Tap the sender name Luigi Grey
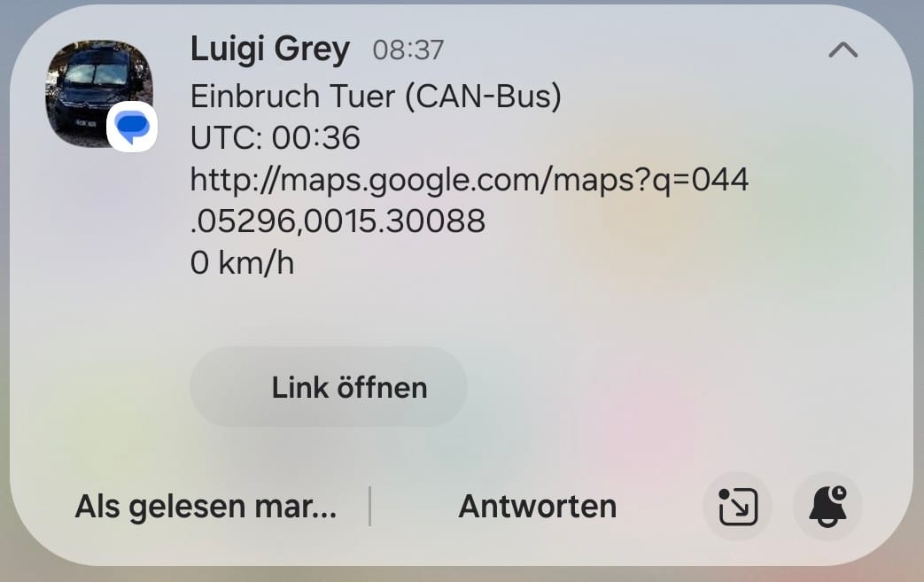The image size is (924, 582). [270, 50]
